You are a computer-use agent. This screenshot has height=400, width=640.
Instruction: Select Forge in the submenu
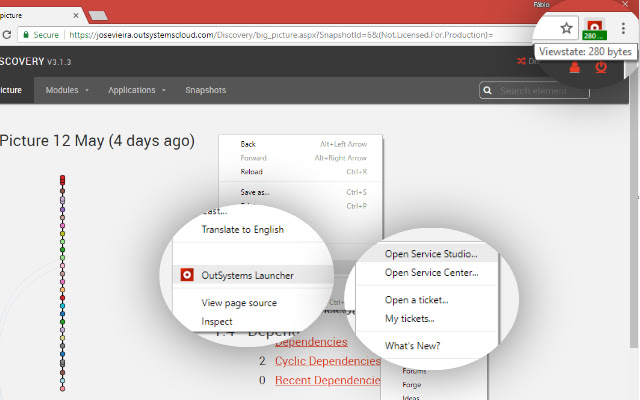(411, 384)
